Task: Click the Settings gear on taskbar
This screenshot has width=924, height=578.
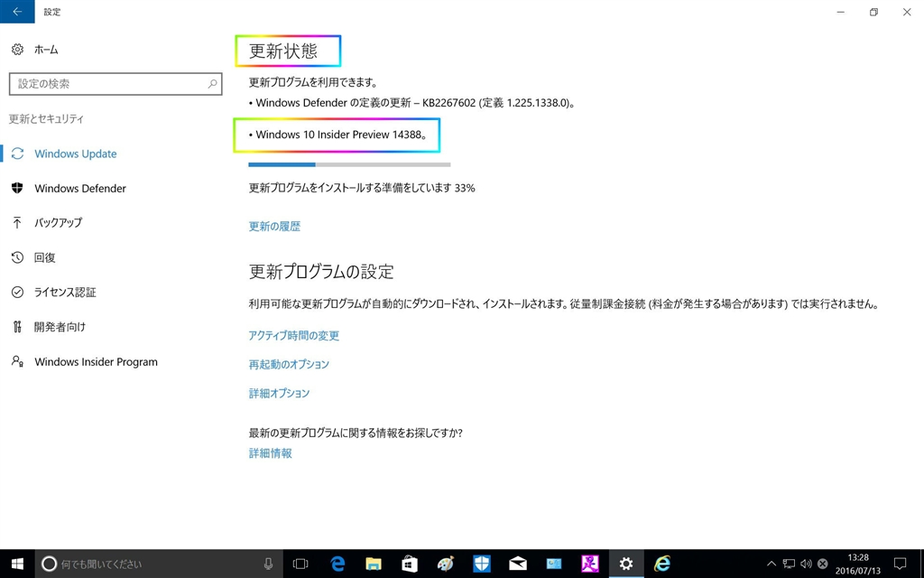Action: 626,564
